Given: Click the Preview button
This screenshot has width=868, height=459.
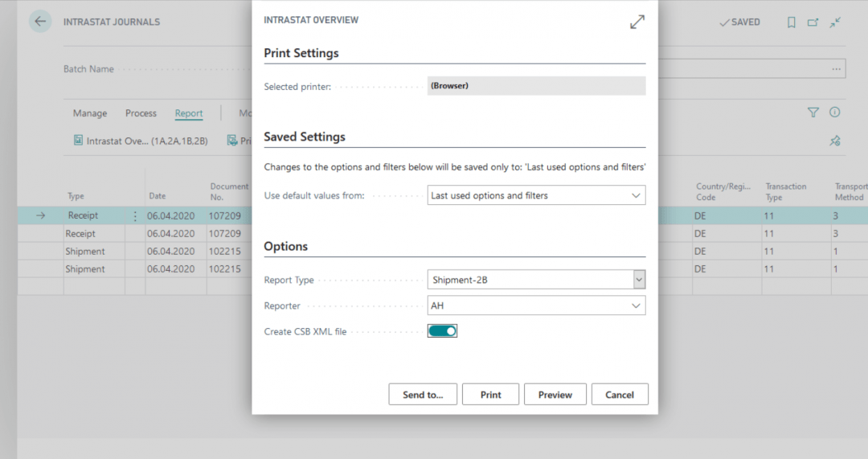Looking at the screenshot, I should [x=555, y=395].
